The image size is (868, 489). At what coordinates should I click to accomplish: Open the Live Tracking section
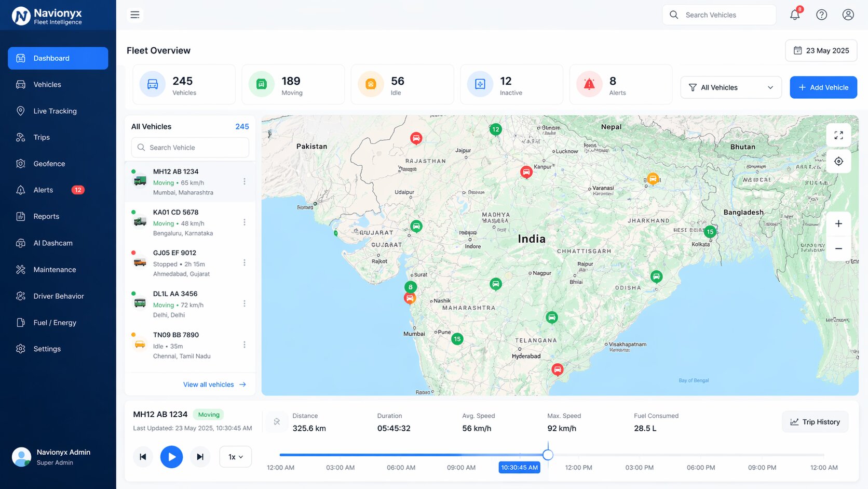pos(55,111)
